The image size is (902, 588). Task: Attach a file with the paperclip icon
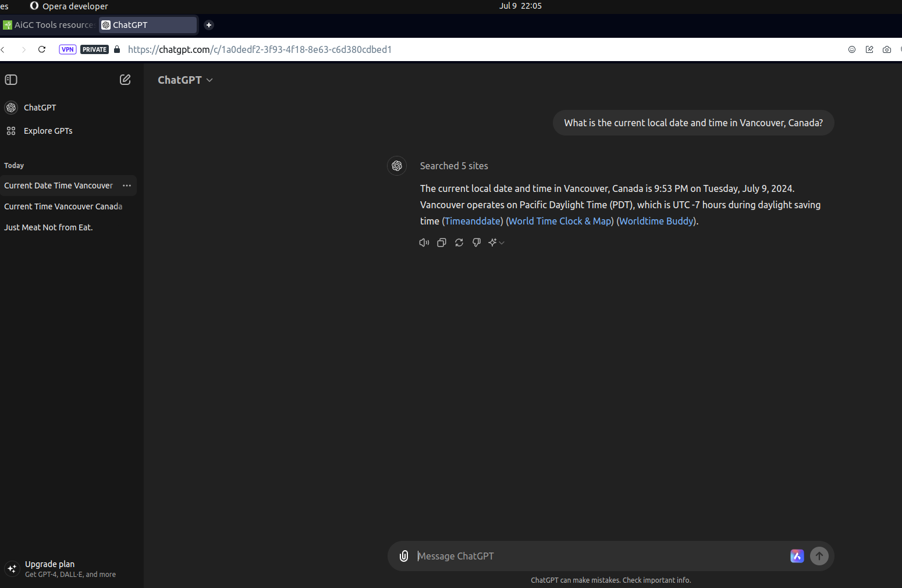pos(404,556)
